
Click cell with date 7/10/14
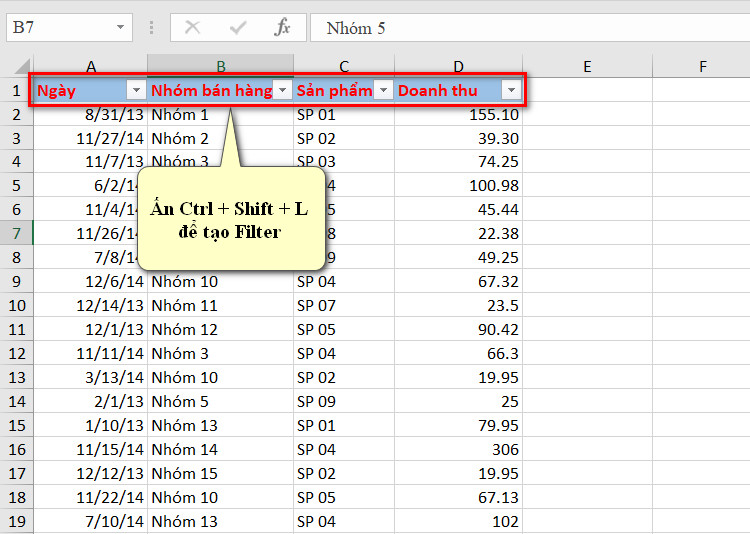click(90, 521)
